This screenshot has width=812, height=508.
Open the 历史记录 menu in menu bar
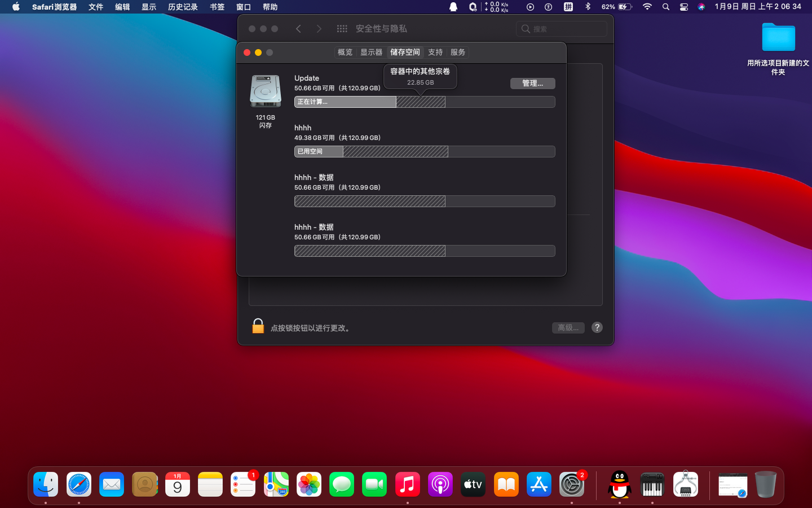click(x=183, y=7)
